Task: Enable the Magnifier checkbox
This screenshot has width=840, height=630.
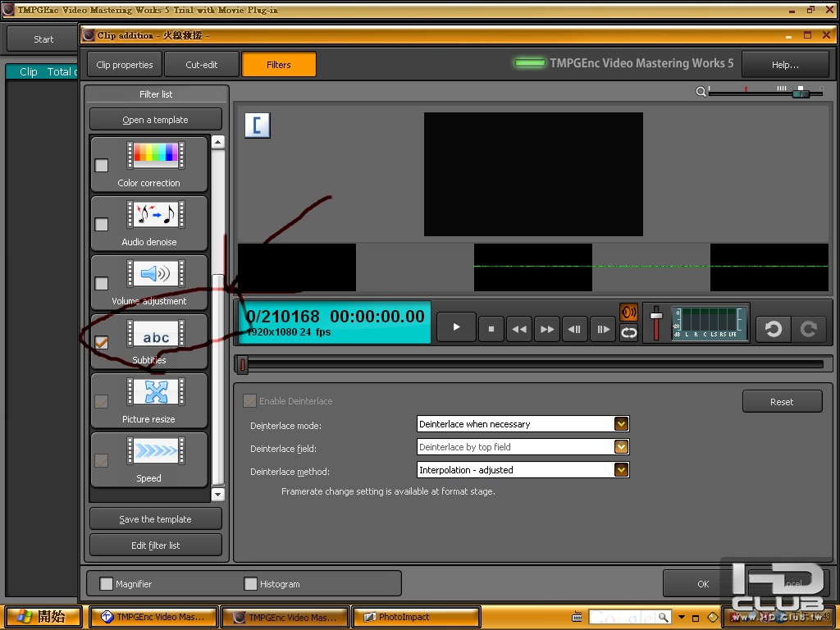Action: 106,584
